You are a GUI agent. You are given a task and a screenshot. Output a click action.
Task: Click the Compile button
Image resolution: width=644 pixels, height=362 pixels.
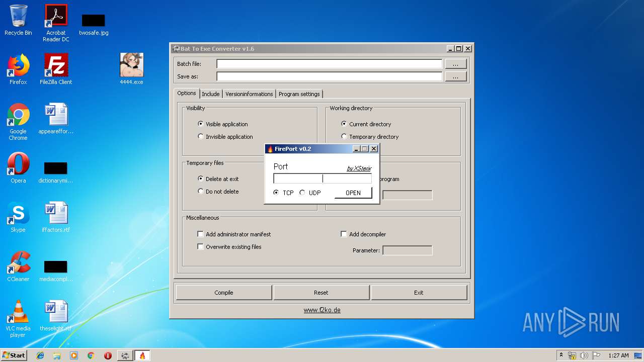[x=224, y=293]
